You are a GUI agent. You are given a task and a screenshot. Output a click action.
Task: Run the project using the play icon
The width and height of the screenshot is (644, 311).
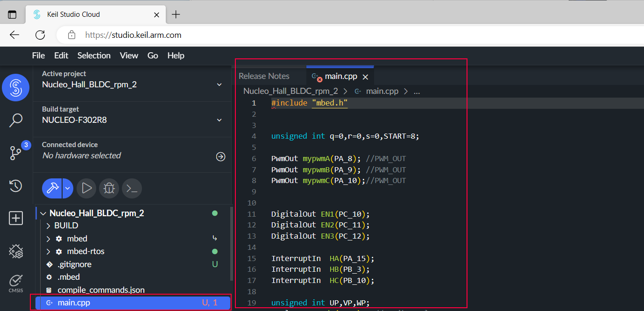(x=86, y=188)
